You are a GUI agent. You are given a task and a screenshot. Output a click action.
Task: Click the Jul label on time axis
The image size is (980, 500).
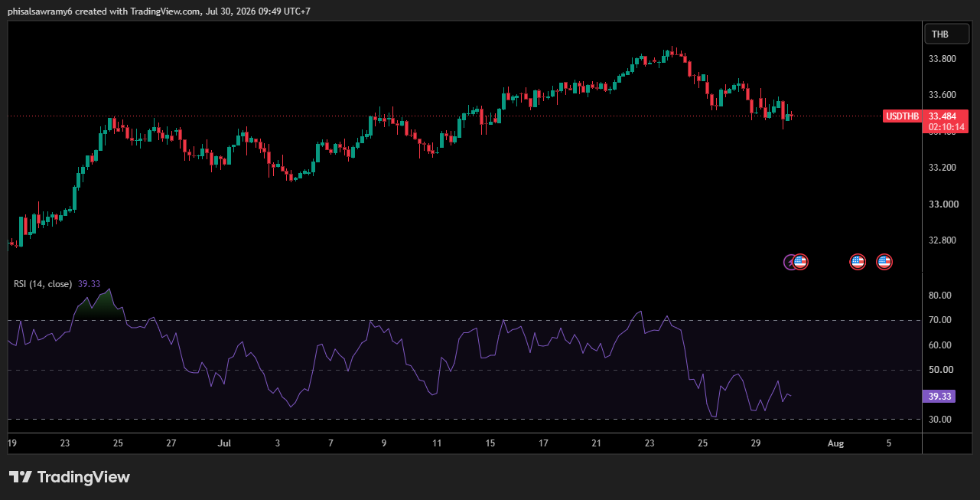(x=224, y=443)
